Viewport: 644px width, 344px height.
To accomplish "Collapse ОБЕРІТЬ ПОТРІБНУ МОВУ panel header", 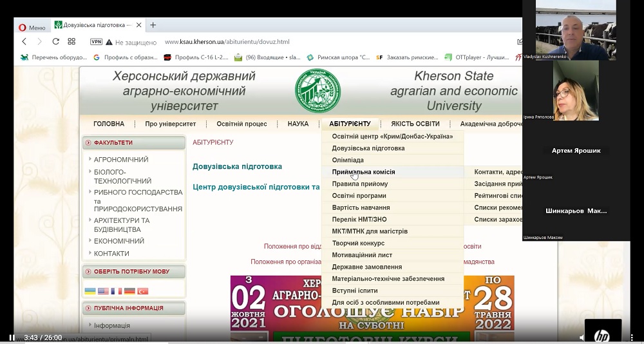I will tap(134, 272).
